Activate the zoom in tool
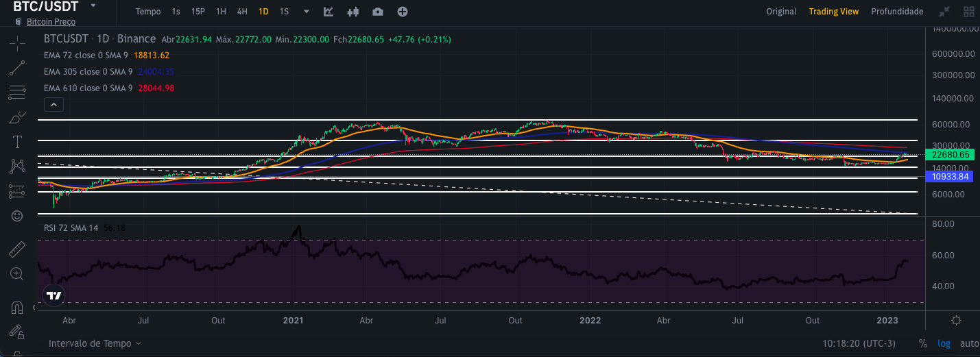 click(17, 273)
